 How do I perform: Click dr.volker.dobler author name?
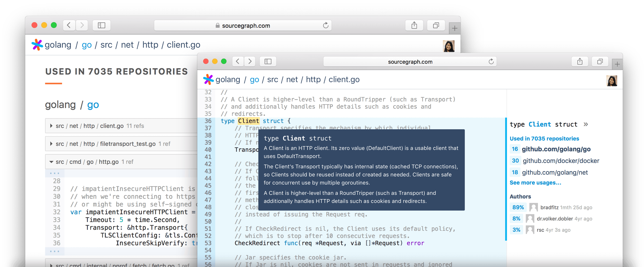pos(555,218)
